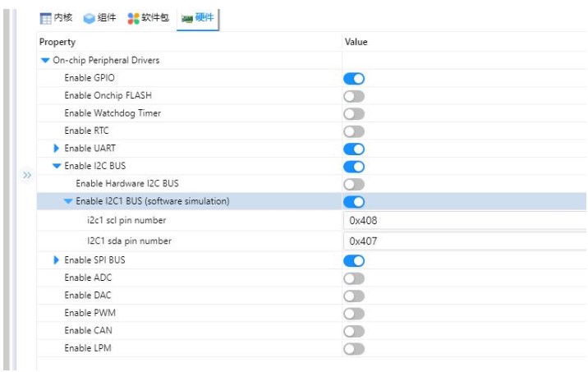Turn on the Enable RTC switch
The height and width of the screenshot is (372, 588).
[x=354, y=131]
